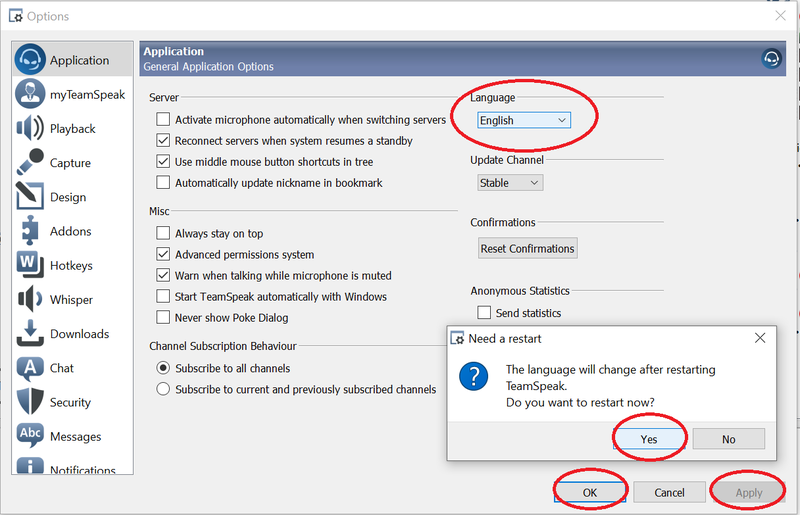Open the Hotkeys keyboard key icon
The width and height of the screenshot is (800, 515).
coord(30,265)
